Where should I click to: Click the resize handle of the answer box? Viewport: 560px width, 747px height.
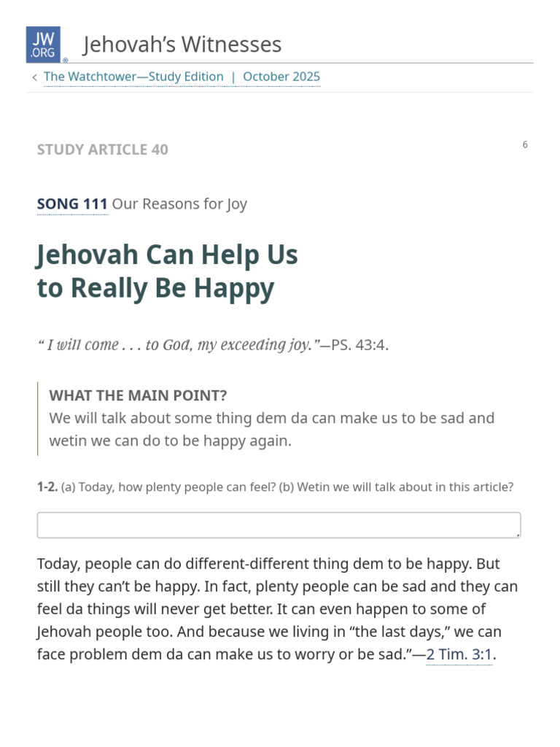point(518,535)
